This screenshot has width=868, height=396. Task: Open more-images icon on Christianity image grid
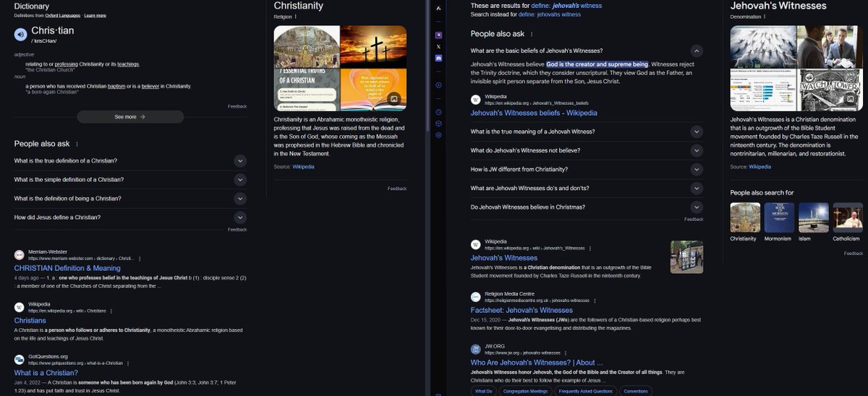point(394,98)
